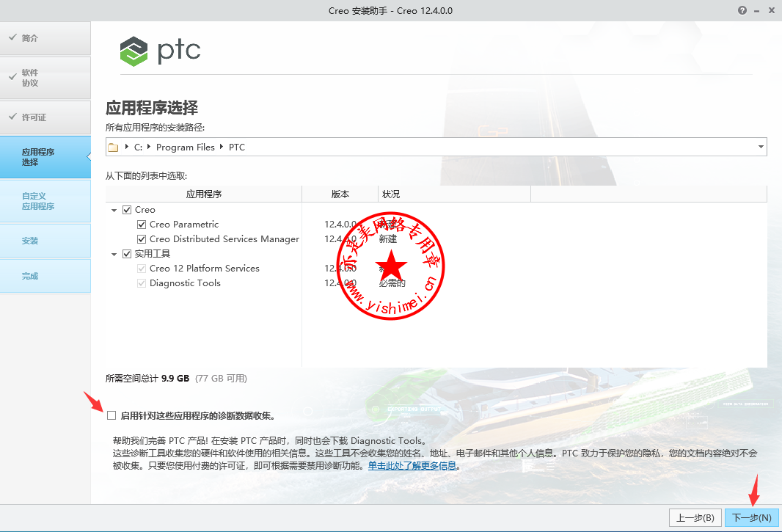Viewport: 782px width, 532px height.
Task: Click the C: path segment
Action: (x=138, y=147)
